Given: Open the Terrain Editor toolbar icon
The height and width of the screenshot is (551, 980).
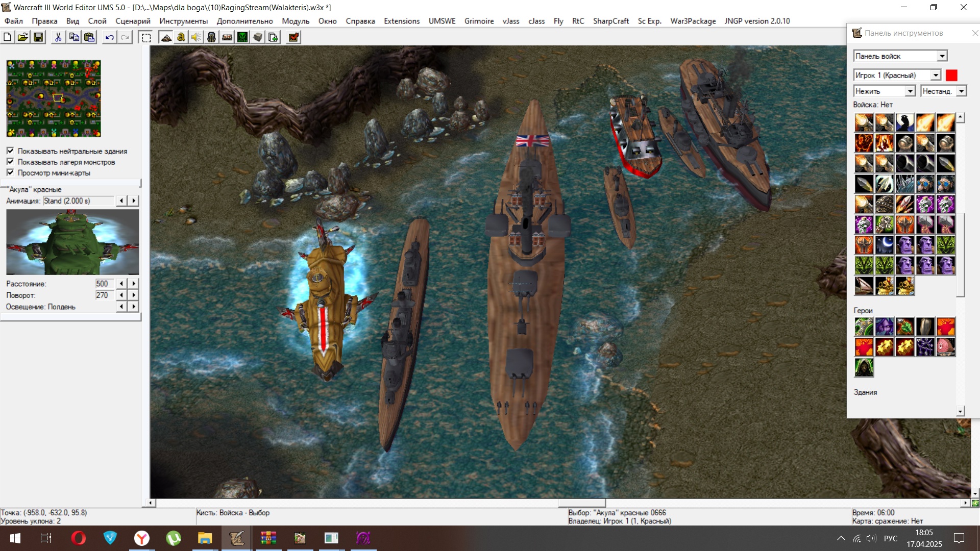Looking at the screenshot, I should pos(166,37).
